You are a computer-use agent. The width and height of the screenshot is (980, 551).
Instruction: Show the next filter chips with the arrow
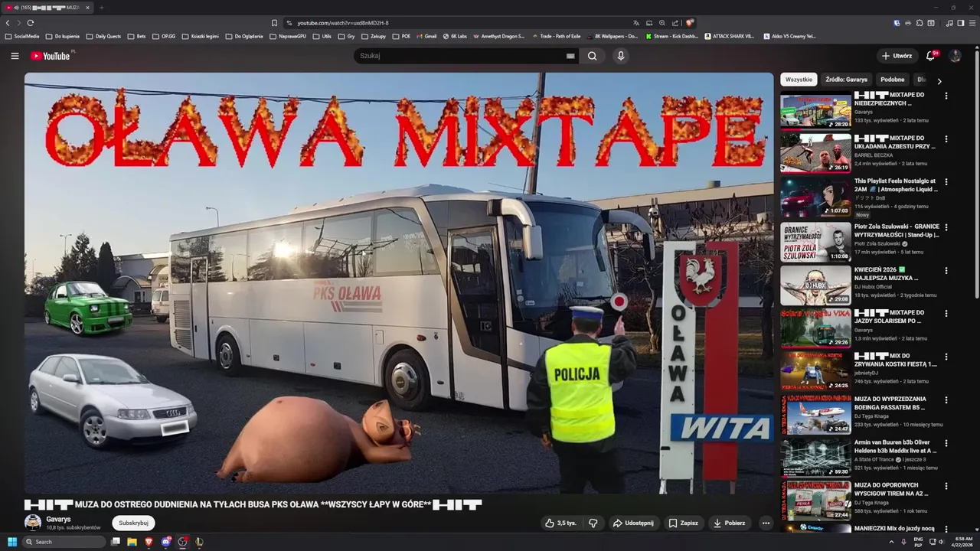pos(939,80)
